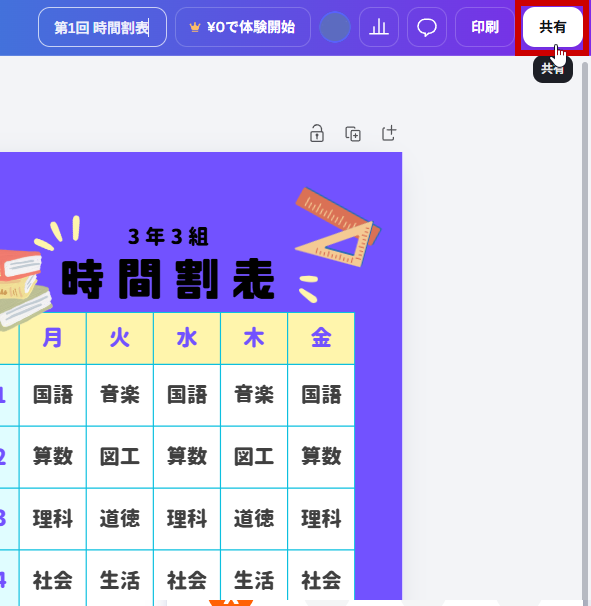Select 理科 cell under 水
This screenshot has height=606, width=591.
click(187, 519)
